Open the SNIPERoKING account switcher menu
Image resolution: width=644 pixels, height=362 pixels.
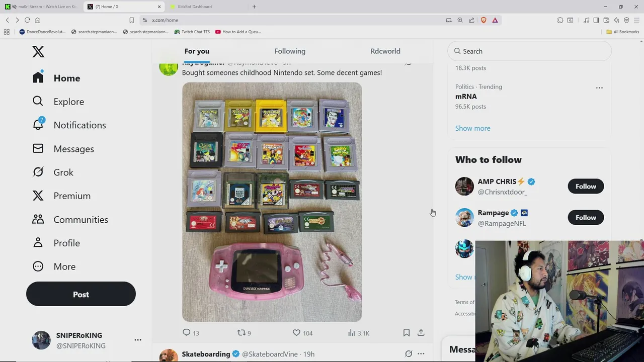(137, 340)
